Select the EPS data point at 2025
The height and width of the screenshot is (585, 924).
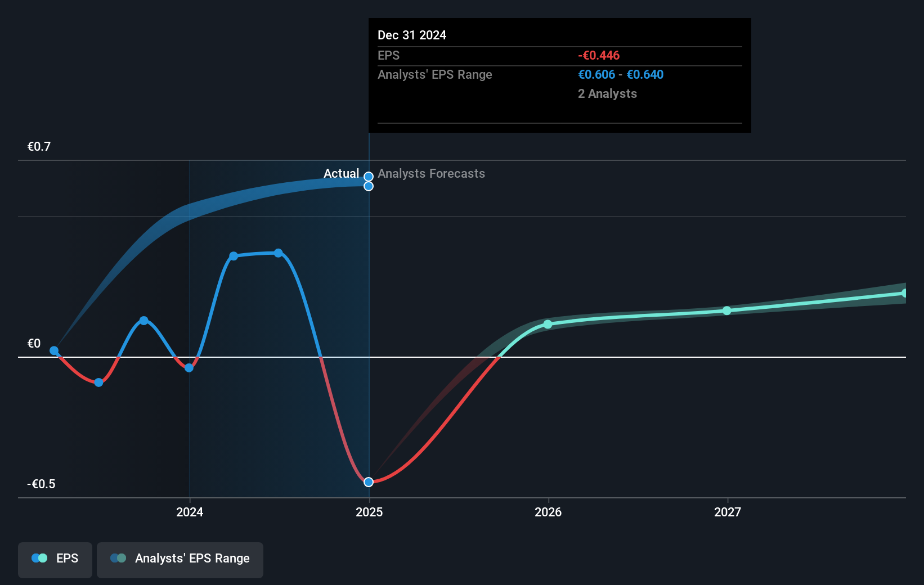click(x=369, y=482)
